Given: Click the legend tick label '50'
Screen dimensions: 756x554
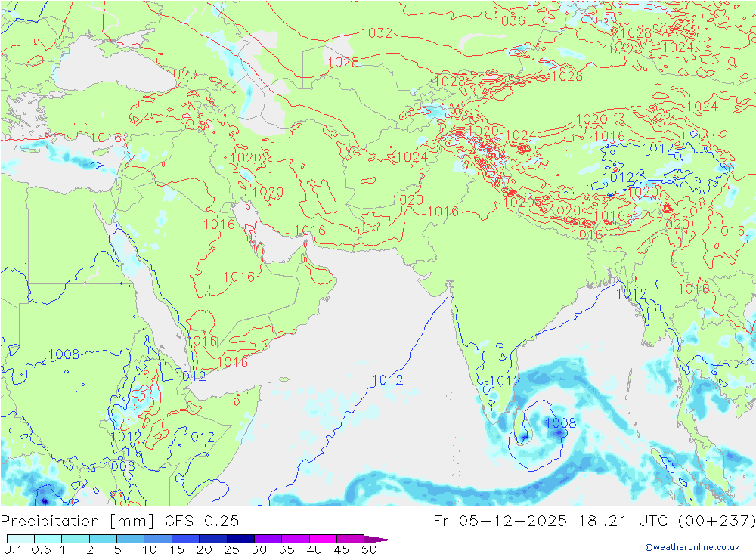Looking at the screenshot, I should tap(370, 549).
